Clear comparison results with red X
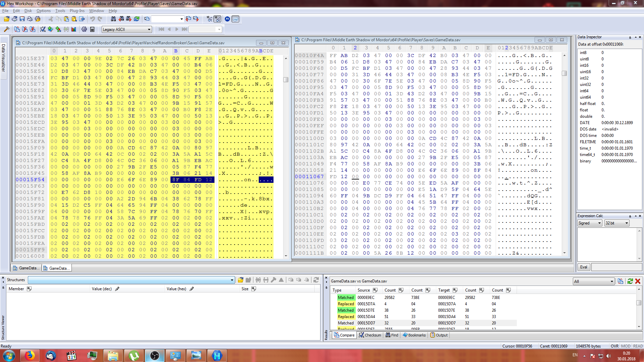 coord(638,281)
